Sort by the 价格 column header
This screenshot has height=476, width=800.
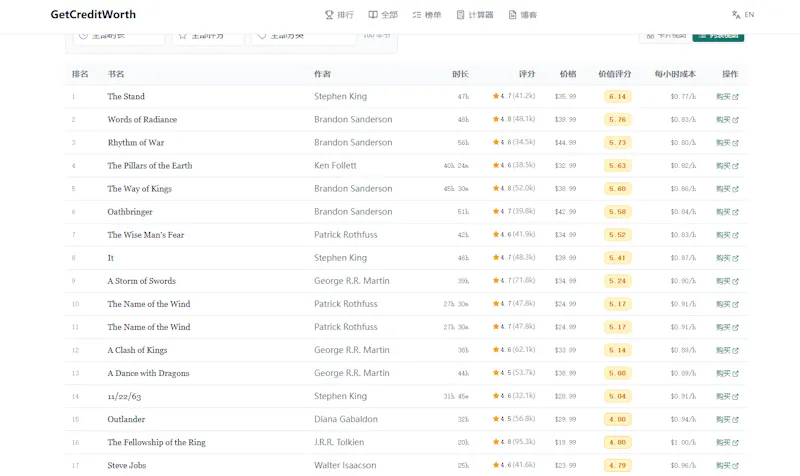tap(568, 74)
